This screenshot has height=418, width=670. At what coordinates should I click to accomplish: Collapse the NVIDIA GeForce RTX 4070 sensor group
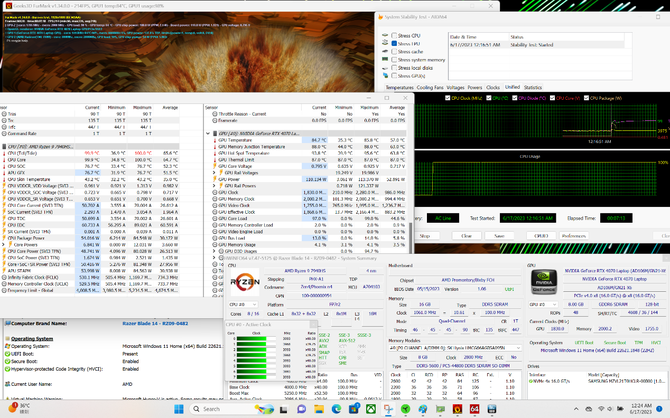208,133
